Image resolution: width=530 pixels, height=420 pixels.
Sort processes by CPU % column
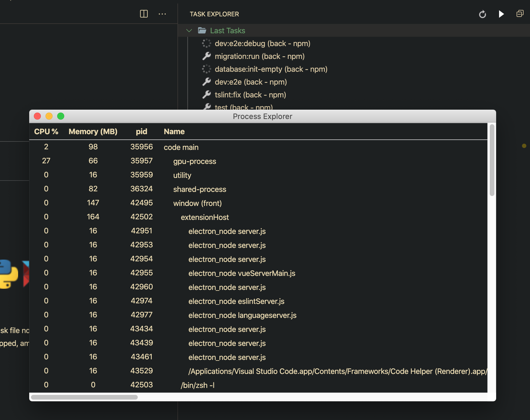(x=46, y=132)
